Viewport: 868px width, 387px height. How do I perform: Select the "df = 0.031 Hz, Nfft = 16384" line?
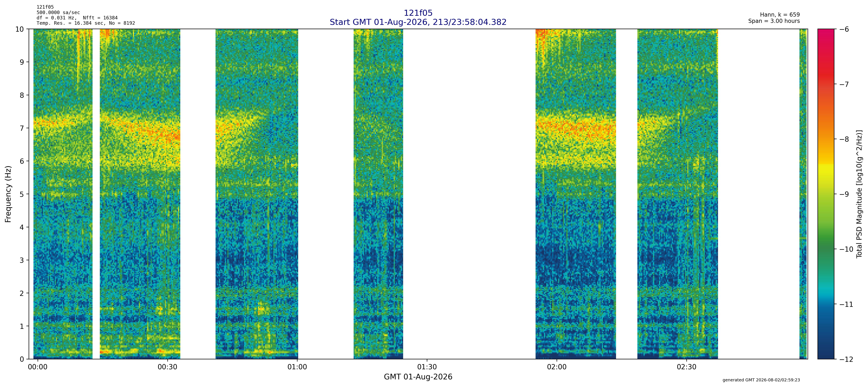coord(77,18)
